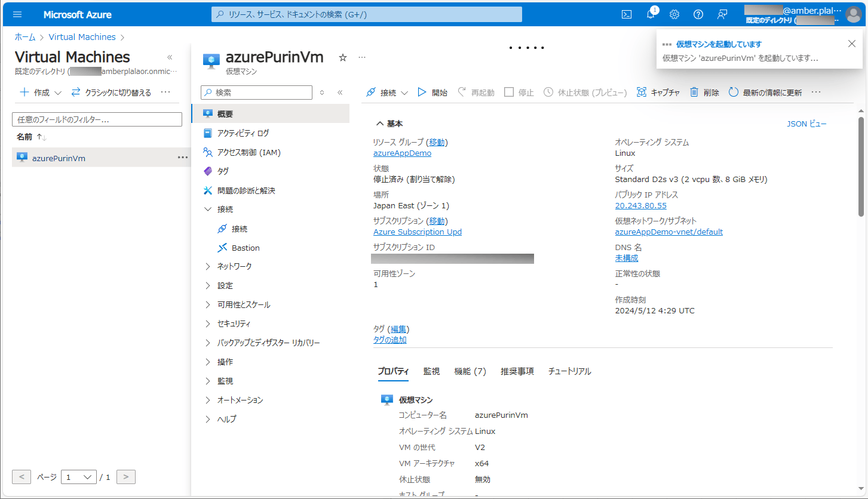This screenshot has height=499, width=868.
Task: Open the 作成 dropdown
Action: point(41,93)
